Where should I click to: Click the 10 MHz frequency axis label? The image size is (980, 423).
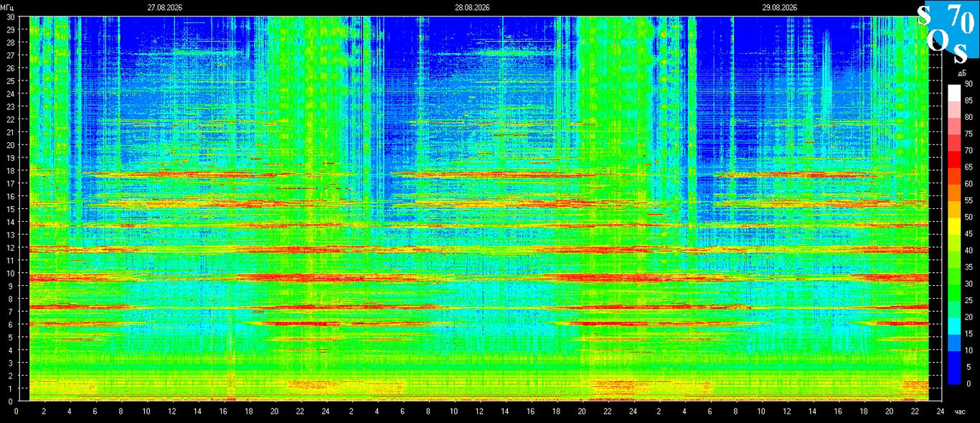(11, 273)
